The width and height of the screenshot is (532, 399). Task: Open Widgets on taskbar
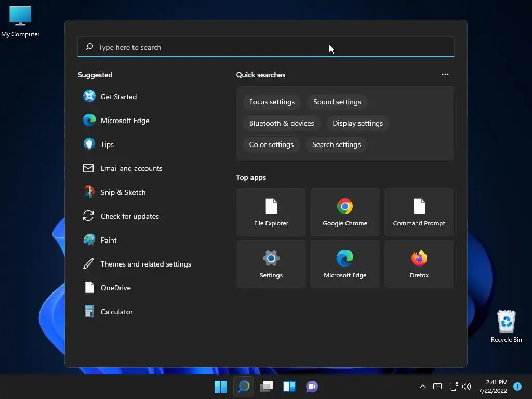point(289,387)
